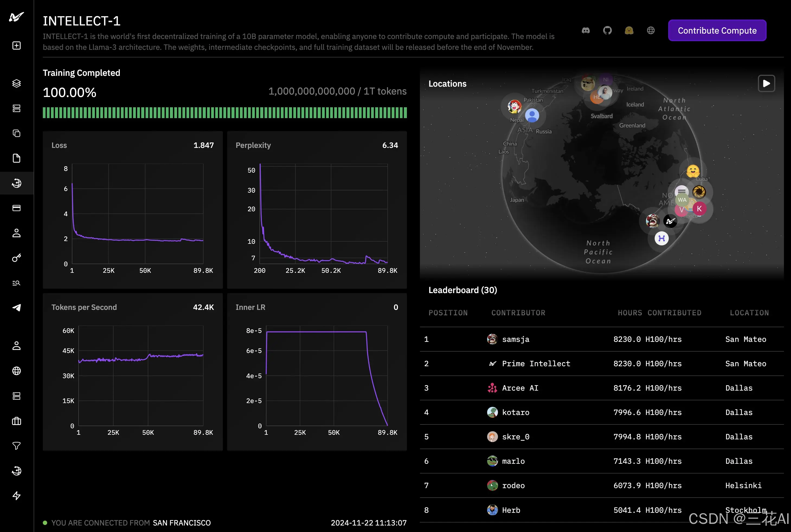791x532 pixels.
Task: Click the credit card billing icon
Action: point(16,208)
